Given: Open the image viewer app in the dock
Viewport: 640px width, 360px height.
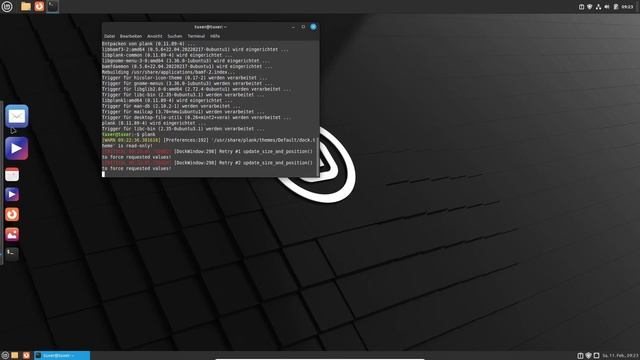Looking at the screenshot, I should [x=12, y=234].
